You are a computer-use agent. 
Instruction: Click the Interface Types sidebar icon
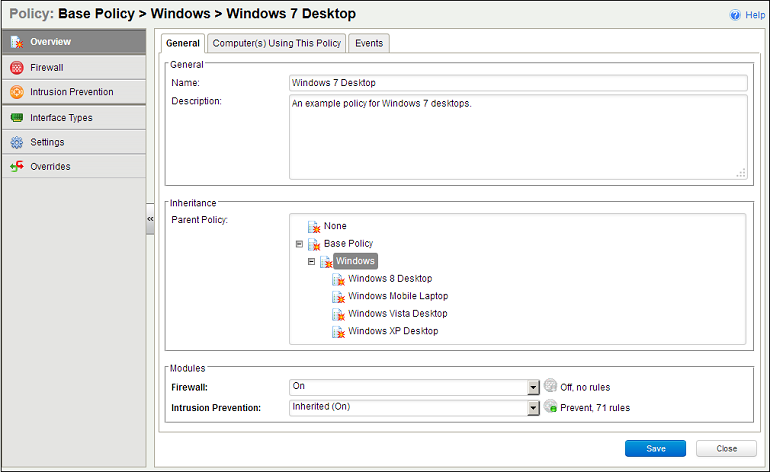tap(17, 118)
